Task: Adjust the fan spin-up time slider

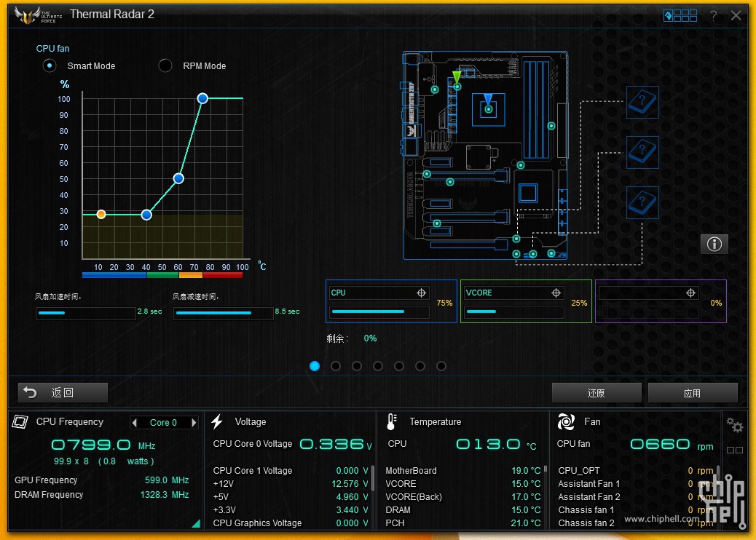Action: 85,313
